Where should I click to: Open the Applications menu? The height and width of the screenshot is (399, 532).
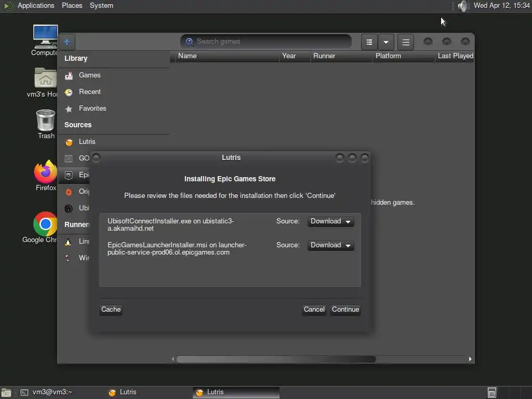[36, 6]
